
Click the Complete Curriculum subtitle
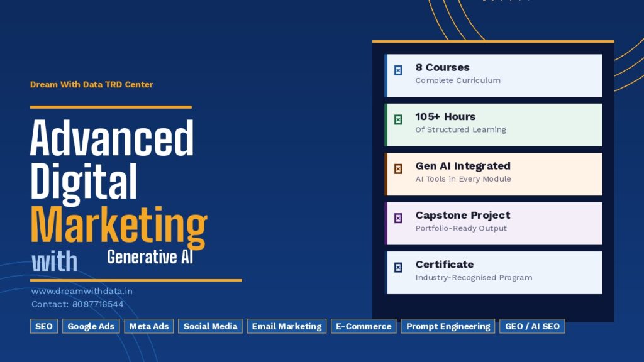pyautogui.click(x=458, y=80)
